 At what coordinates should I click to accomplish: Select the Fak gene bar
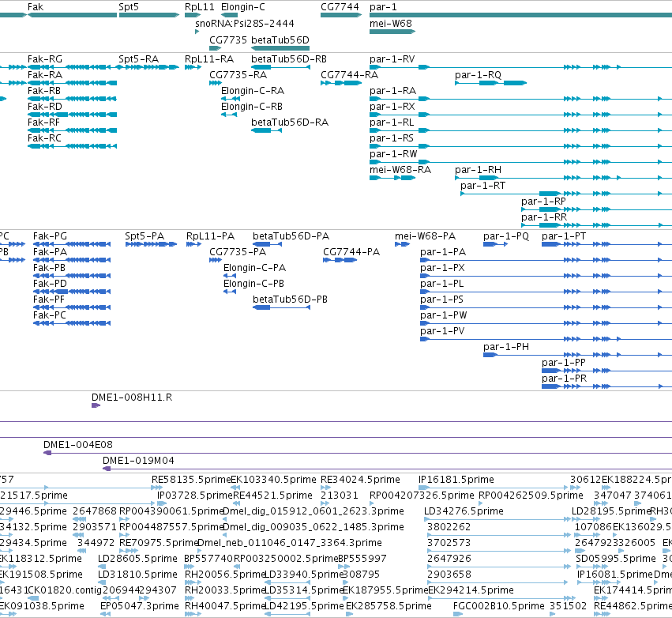tap(72, 15)
